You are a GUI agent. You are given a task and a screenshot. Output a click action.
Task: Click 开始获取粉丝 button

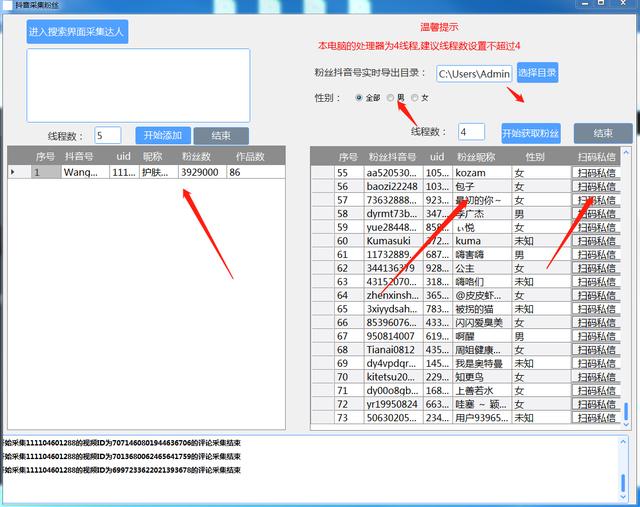click(531, 133)
